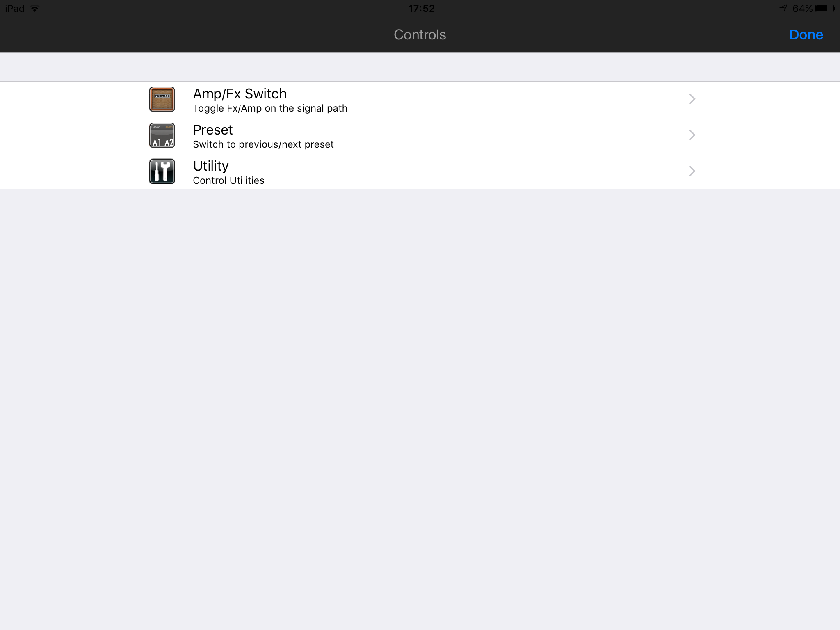Tap the battery indicator icon
Image resolution: width=840 pixels, height=630 pixels.
(x=825, y=9)
